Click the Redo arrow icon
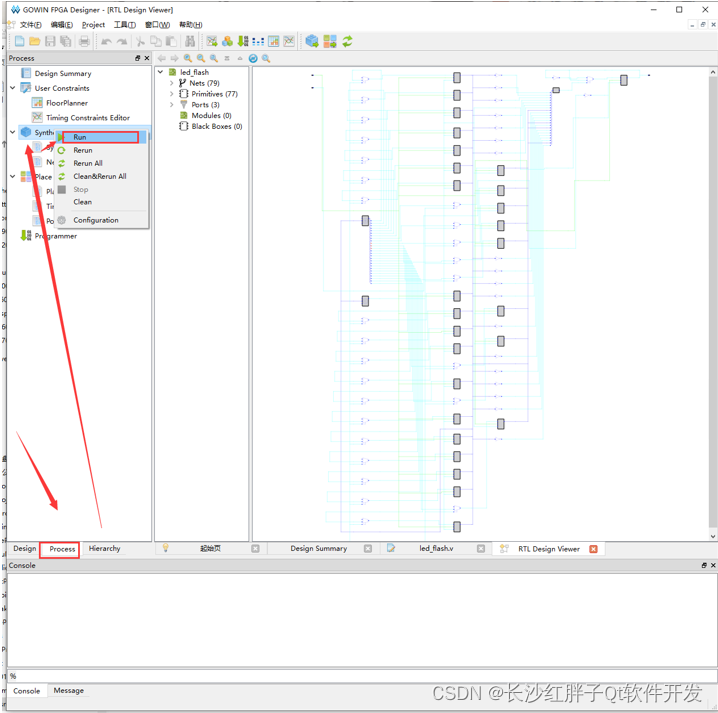This screenshot has height=713, width=718. click(122, 42)
